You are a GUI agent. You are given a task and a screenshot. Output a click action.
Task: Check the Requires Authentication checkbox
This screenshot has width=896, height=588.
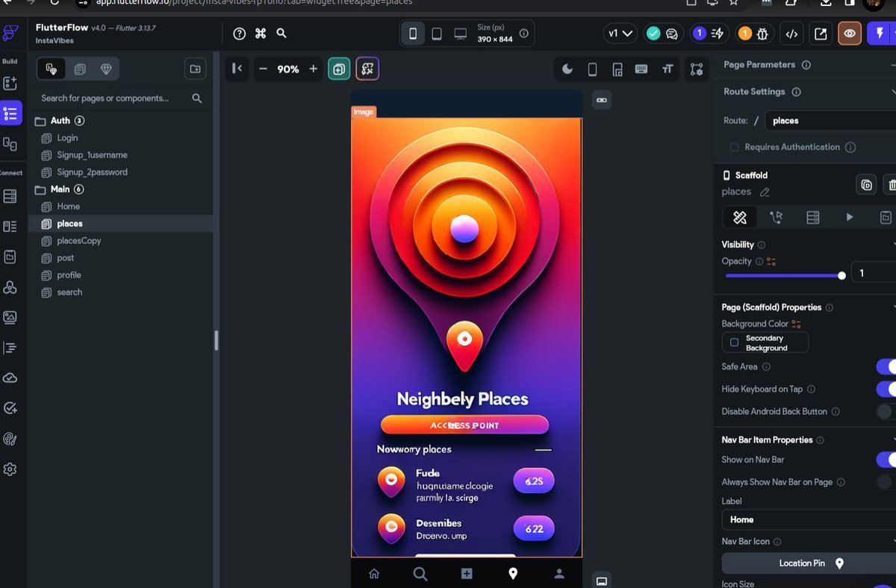pyautogui.click(x=734, y=147)
